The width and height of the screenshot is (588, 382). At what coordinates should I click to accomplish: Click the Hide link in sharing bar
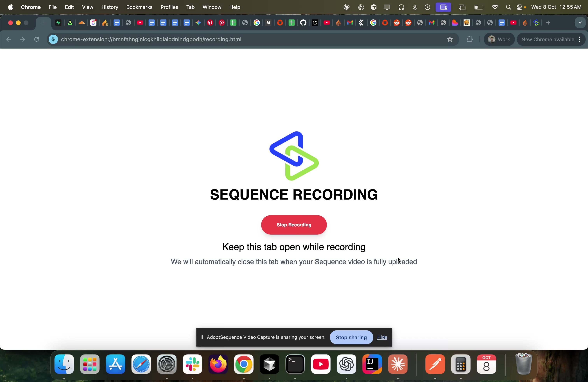click(x=382, y=337)
